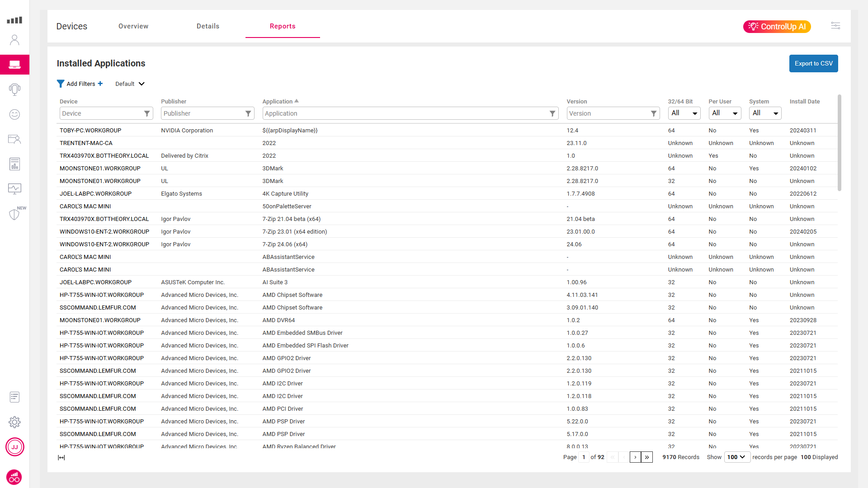Click the Add Filters plus button
Image resolution: width=868 pixels, height=488 pixels.
[x=100, y=84]
